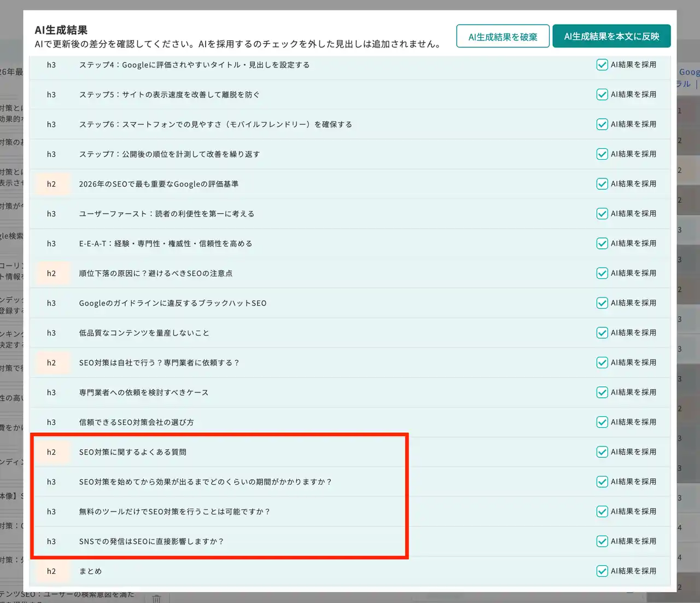Image resolution: width=700 pixels, height=603 pixels.
Task: Uncheck AI結果を採用 for ステップ5 サイトの表示速度
Action: coord(602,95)
